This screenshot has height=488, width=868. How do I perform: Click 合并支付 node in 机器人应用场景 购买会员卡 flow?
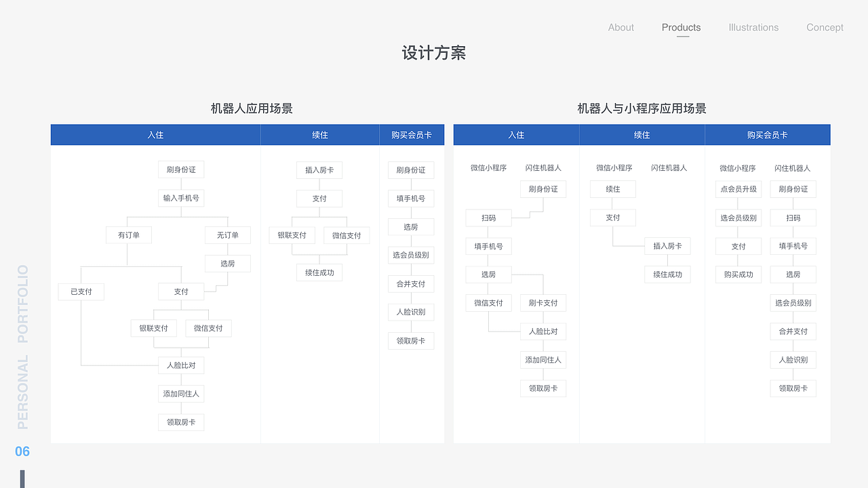click(411, 284)
